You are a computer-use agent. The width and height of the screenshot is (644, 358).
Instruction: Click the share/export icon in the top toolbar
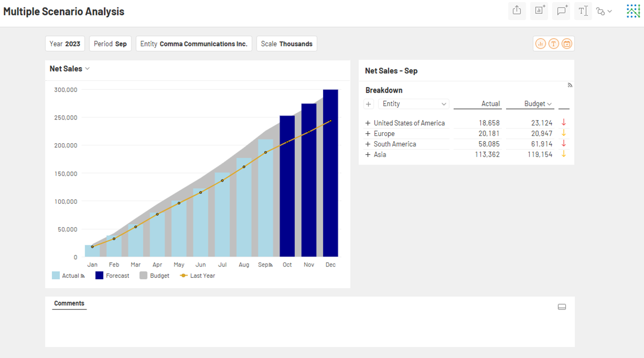pos(517,11)
